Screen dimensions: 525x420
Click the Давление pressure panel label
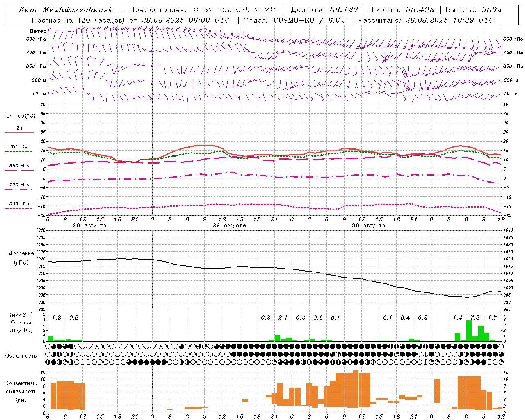[x=21, y=253]
